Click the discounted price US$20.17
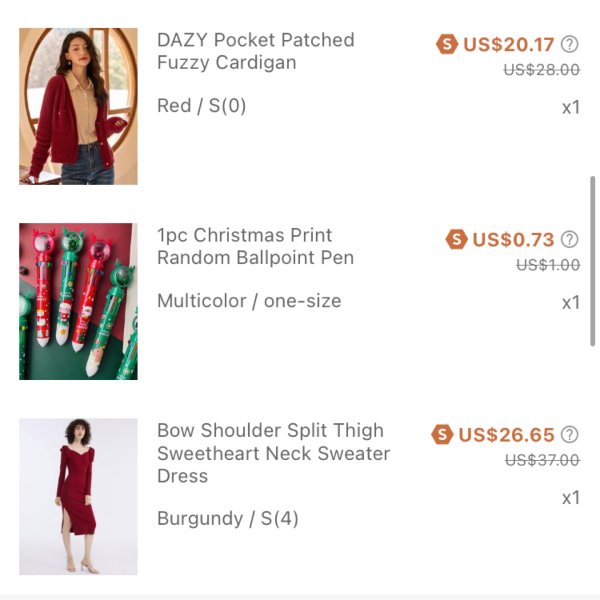Image resolution: width=600 pixels, height=600 pixels. point(509,44)
